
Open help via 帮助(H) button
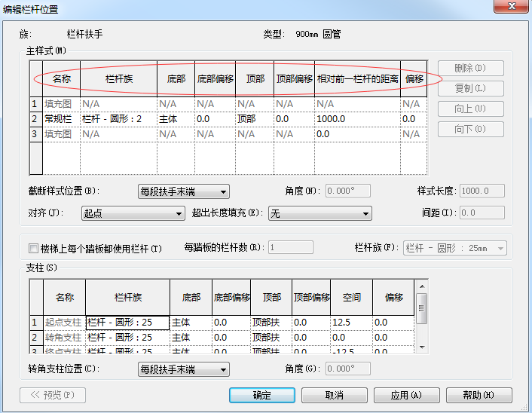pyautogui.click(x=478, y=396)
